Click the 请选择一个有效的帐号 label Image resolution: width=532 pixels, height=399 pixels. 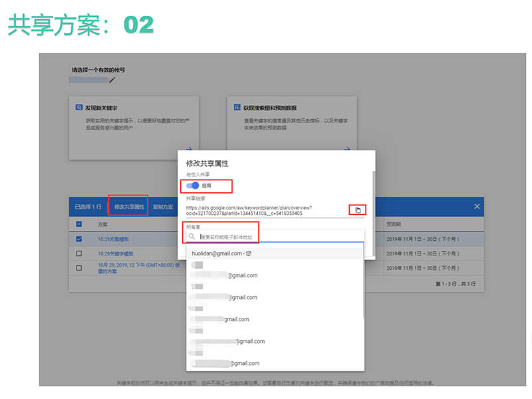[98, 70]
